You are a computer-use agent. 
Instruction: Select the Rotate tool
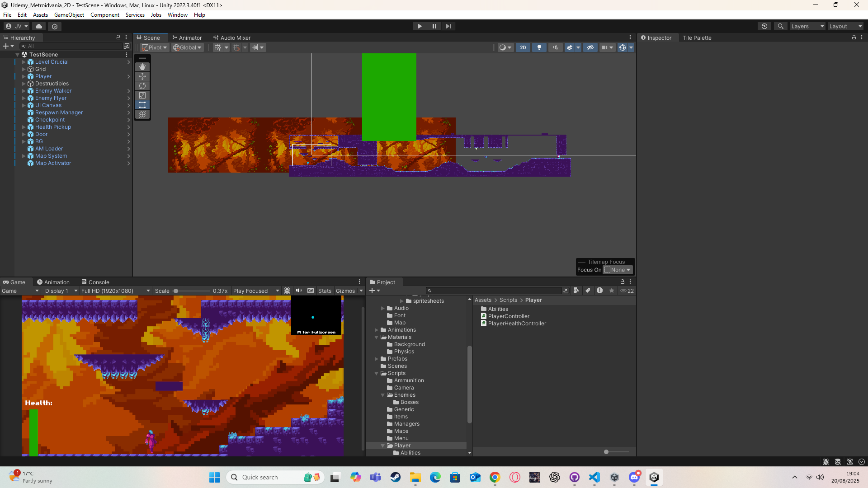click(142, 86)
